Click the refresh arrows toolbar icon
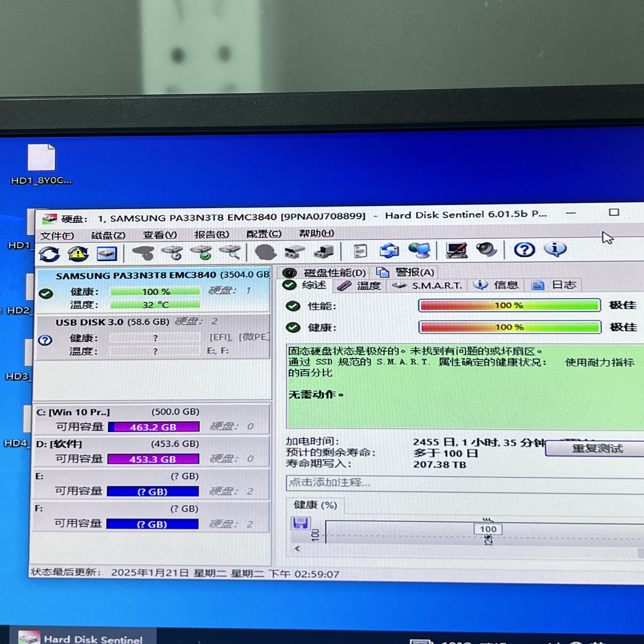The image size is (644, 644). click(49, 254)
